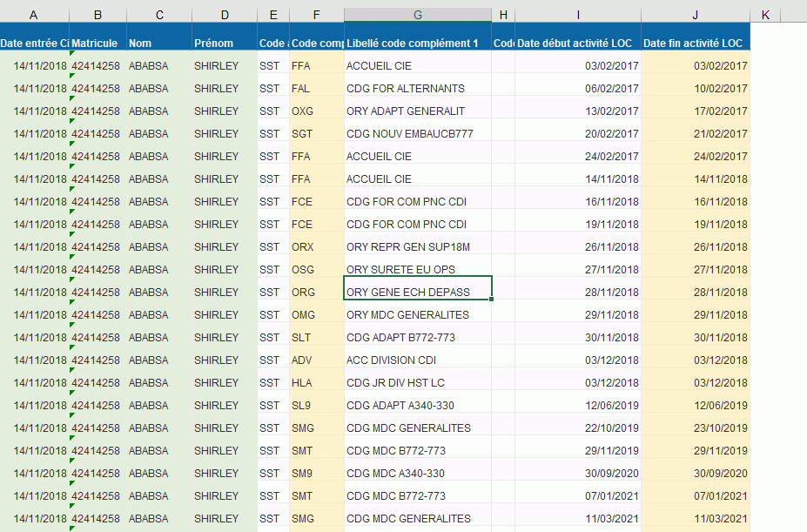Click the cell 'CDG MDC A340-330'
The height and width of the screenshot is (532, 807).
417,473
